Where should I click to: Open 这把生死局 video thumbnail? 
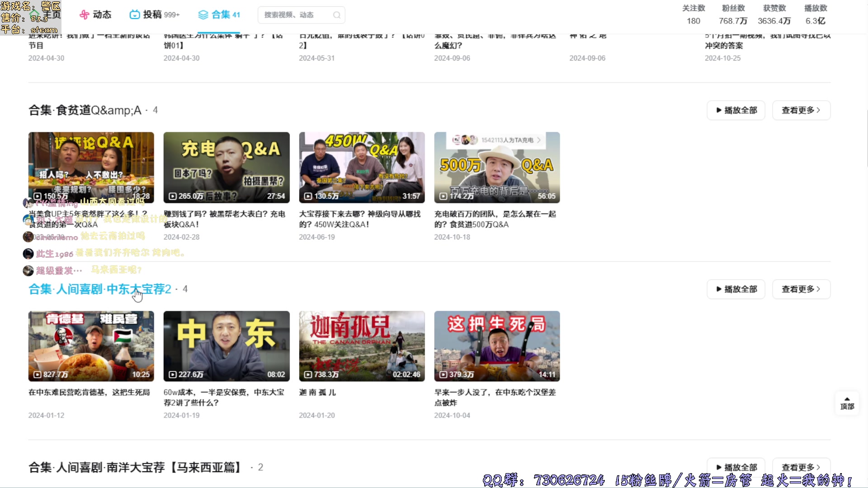click(x=497, y=346)
